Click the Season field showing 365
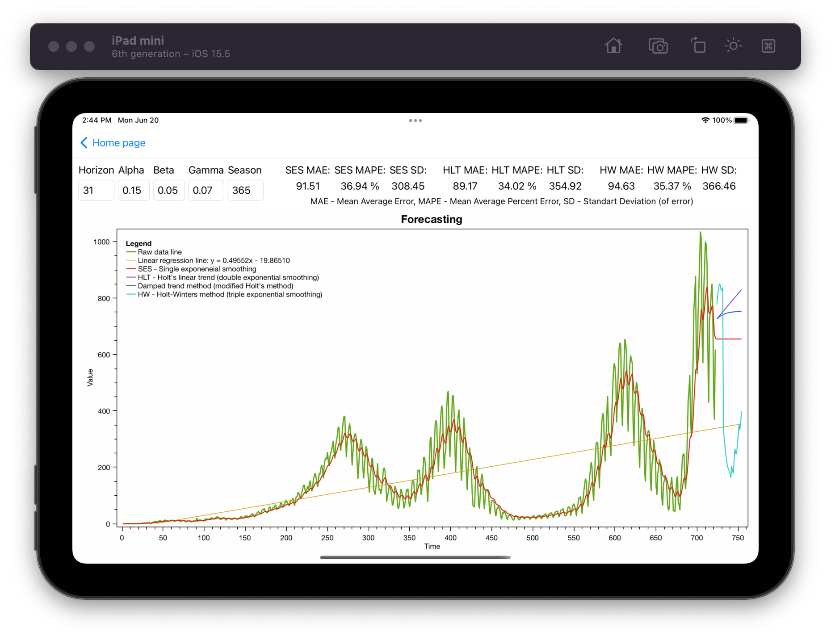The height and width of the screenshot is (644, 831). pos(245,190)
